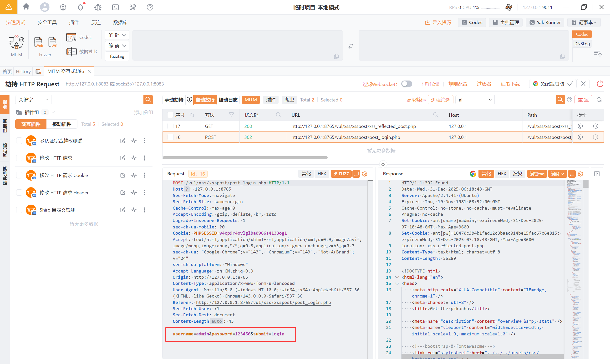Screen dimensions: 610x364
Task: Click the FUZZ button in Request panel
Action: click(341, 174)
